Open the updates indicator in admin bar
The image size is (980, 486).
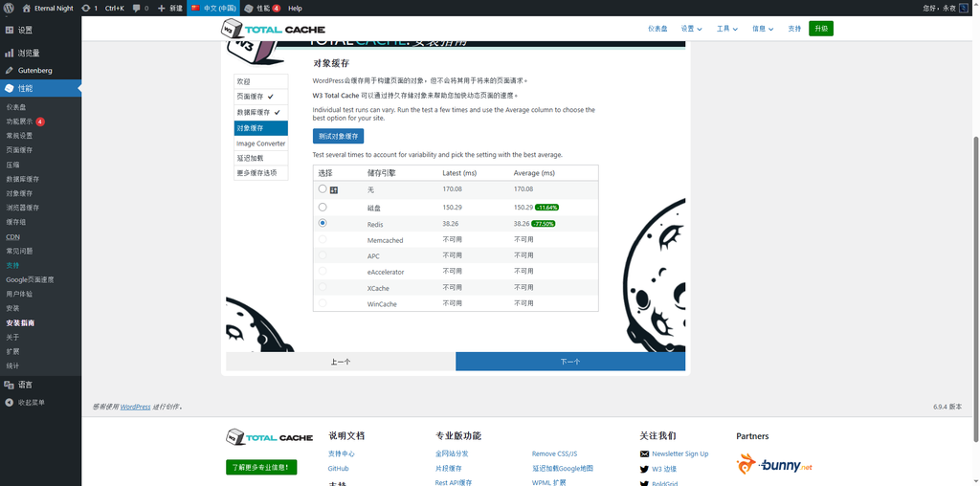pos(89,8)
